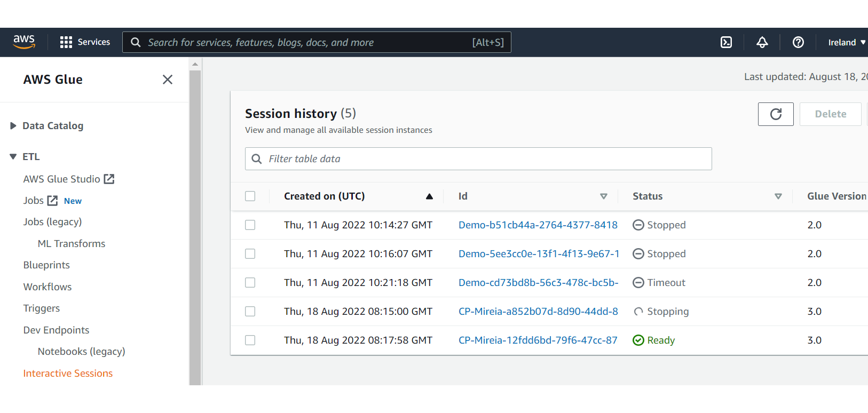Open Notebooks (legacy) in the sidebar

[x=81, y=352]
